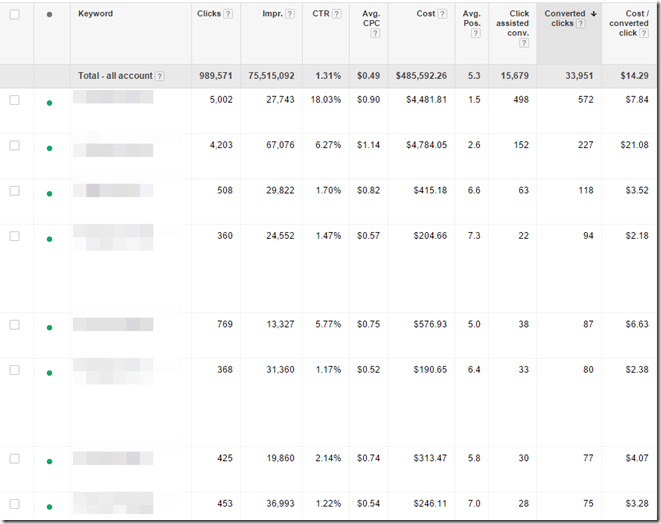The image size is (661, 524).
Task: Show help tooltip for CTR column
Action: [x=337, y=14]
